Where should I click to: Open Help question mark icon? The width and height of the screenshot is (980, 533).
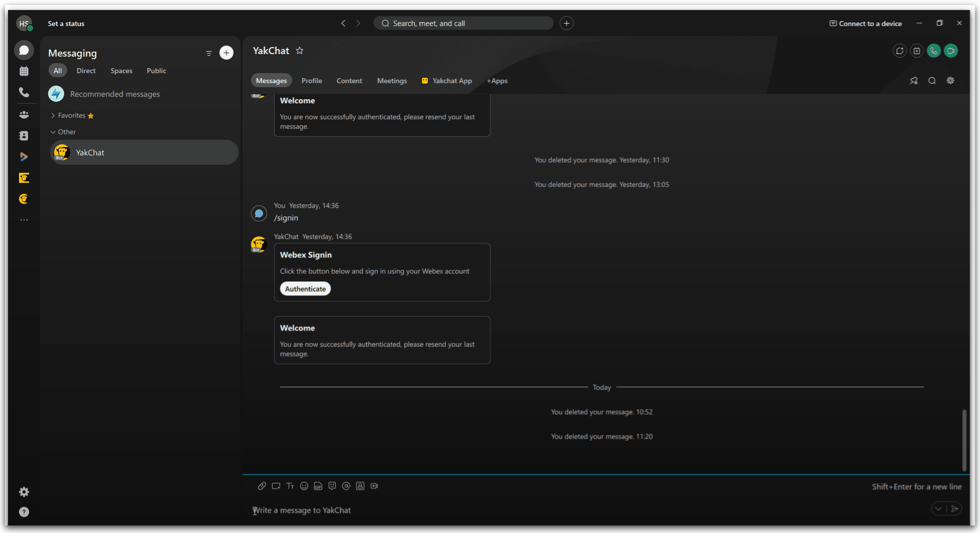(x=24, y=512)
